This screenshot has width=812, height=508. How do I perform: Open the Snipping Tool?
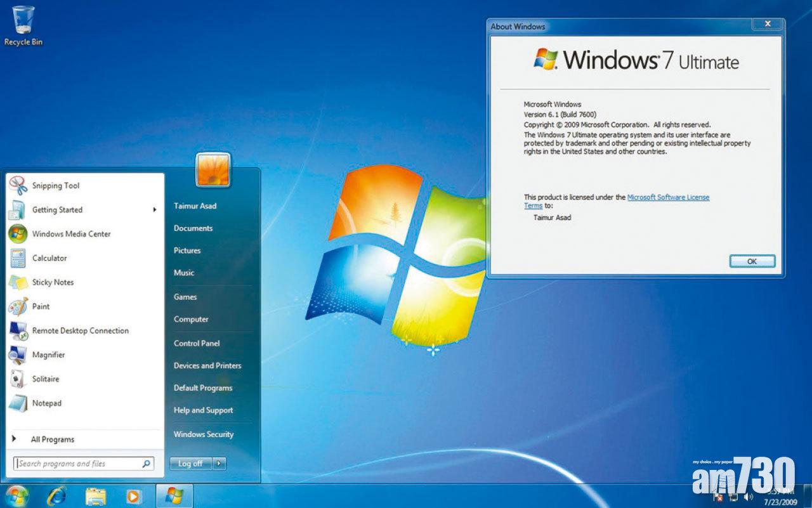point(56,185)
